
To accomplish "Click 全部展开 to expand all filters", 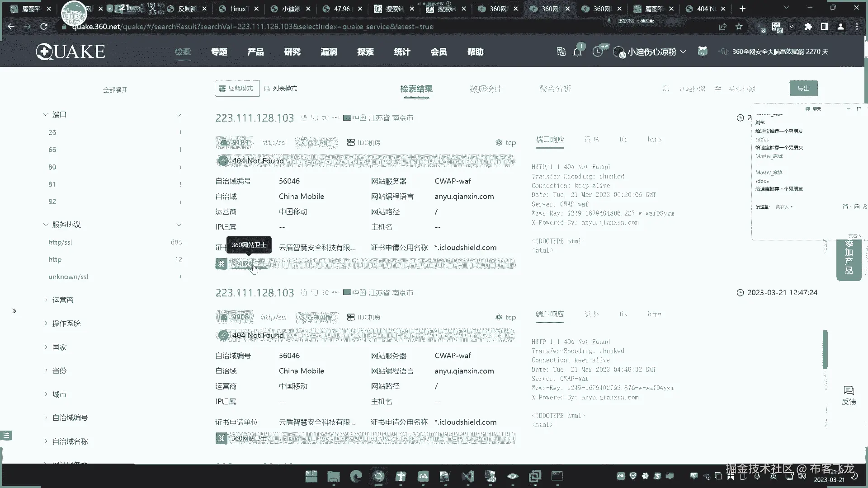I will (x=115, y=90).
